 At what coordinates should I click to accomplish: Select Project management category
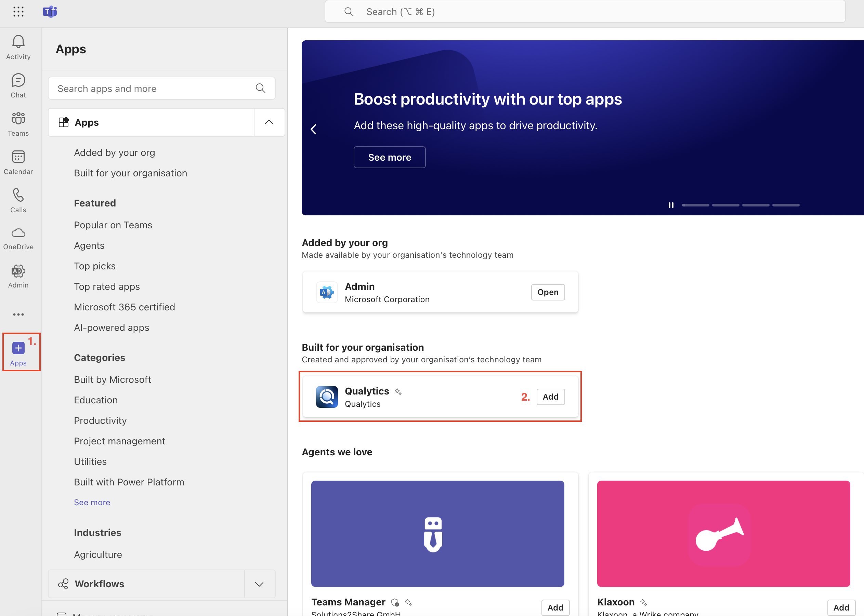119,441
